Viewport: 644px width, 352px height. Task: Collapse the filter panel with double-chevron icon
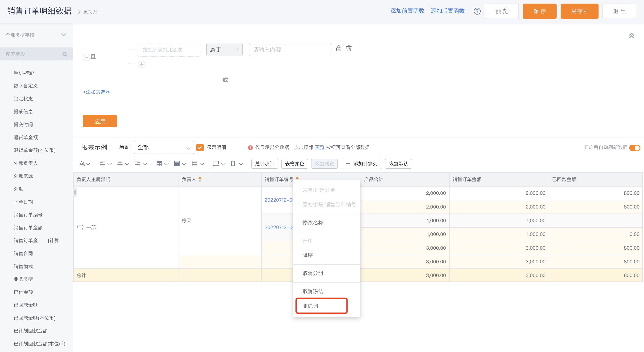click(x=631, y=36)
